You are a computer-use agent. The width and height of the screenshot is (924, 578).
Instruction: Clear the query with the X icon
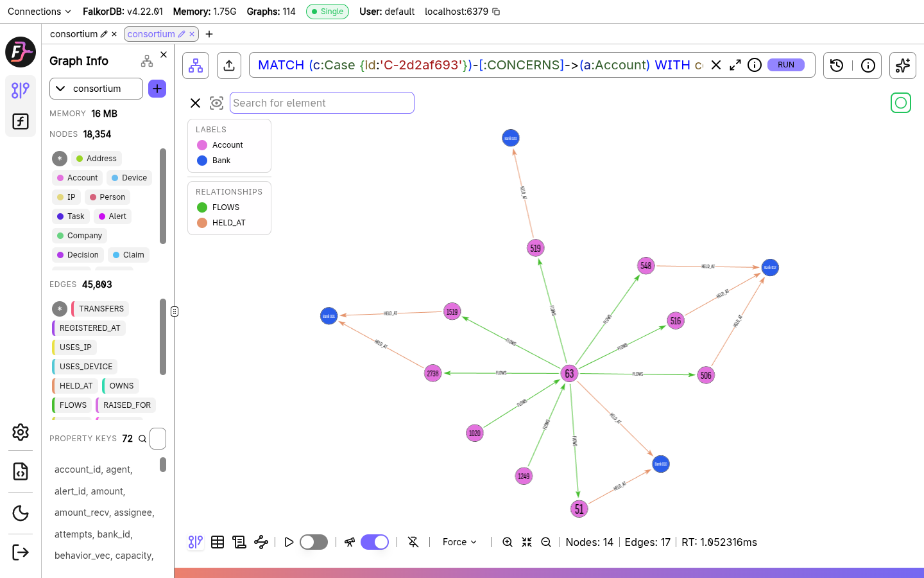point(716,65)
